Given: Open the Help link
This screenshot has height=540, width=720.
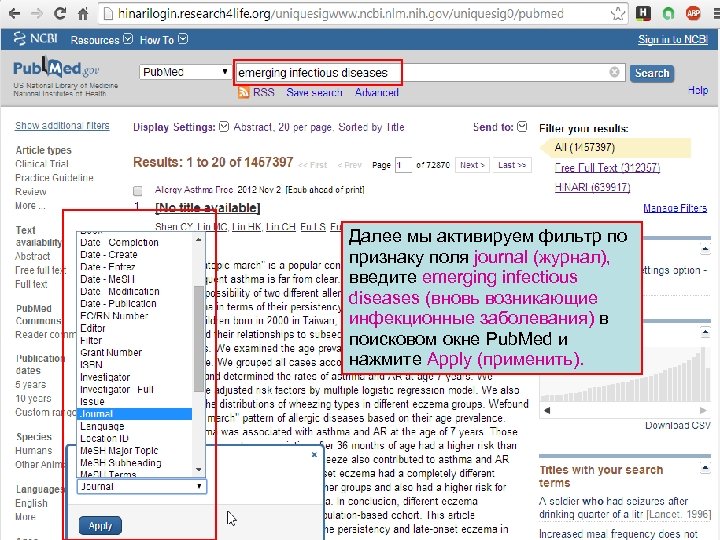Looking at the screenshot, I should pos(698,90).
